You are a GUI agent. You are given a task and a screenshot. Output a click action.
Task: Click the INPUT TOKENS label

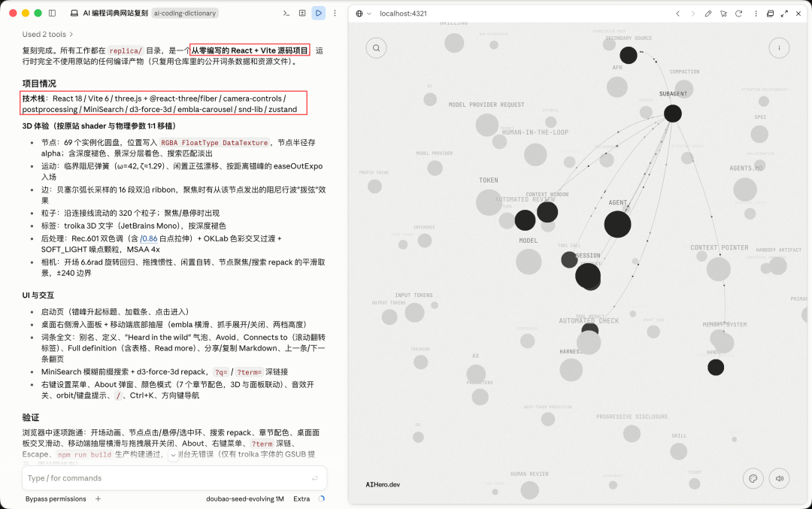click(414, 295)
